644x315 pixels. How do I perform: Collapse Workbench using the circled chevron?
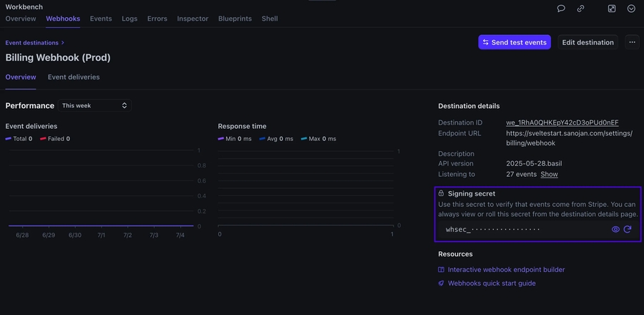click(x=631, y=9)
